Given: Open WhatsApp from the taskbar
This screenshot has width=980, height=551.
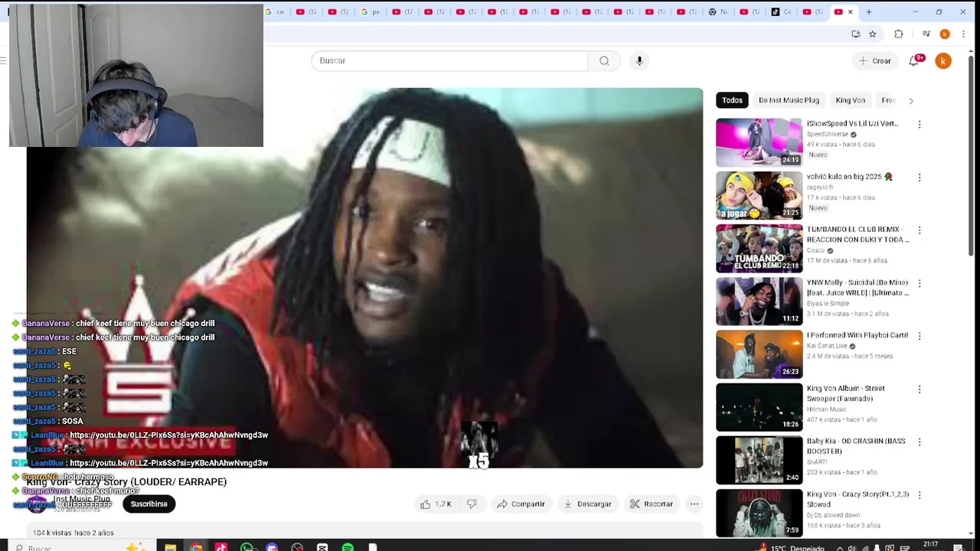Looking at the screenshot, I should (x=247, y=547).
